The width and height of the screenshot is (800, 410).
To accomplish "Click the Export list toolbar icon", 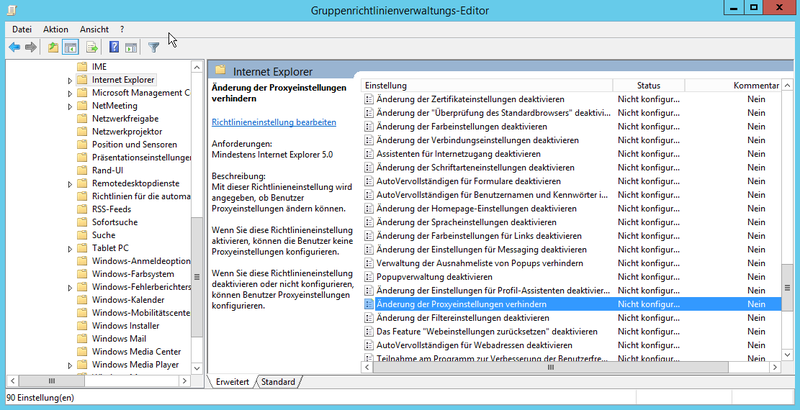I will pos(92,47).
